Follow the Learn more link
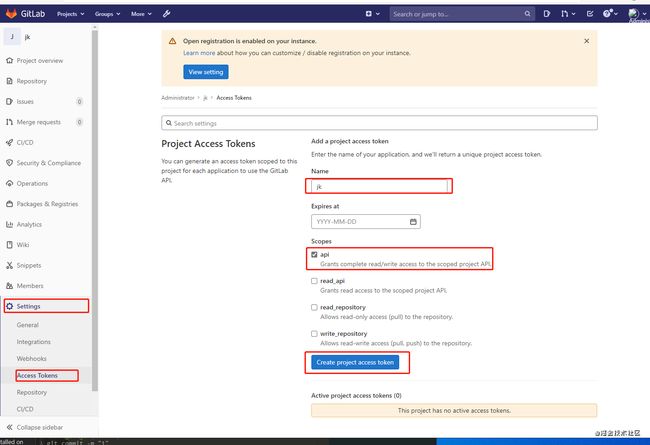The height and width of the screenshot is (445, 650). [199, 53]
